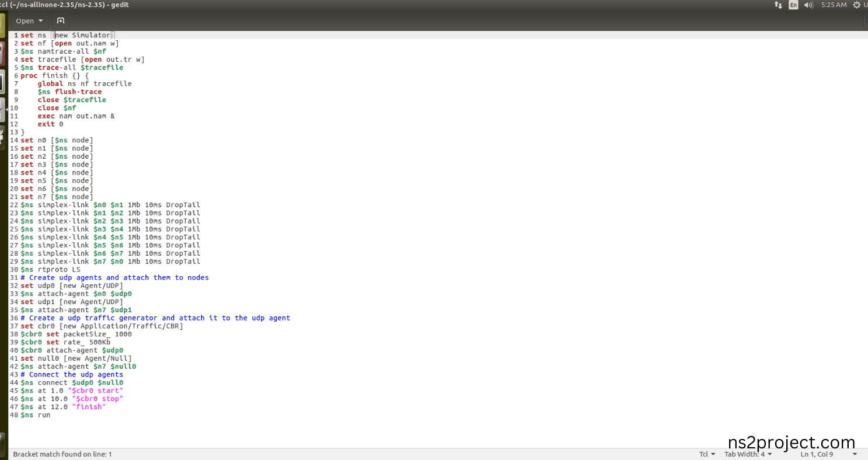Click line 'global ns nf tracefile'

pyautogui.click(x=85, y=83)
